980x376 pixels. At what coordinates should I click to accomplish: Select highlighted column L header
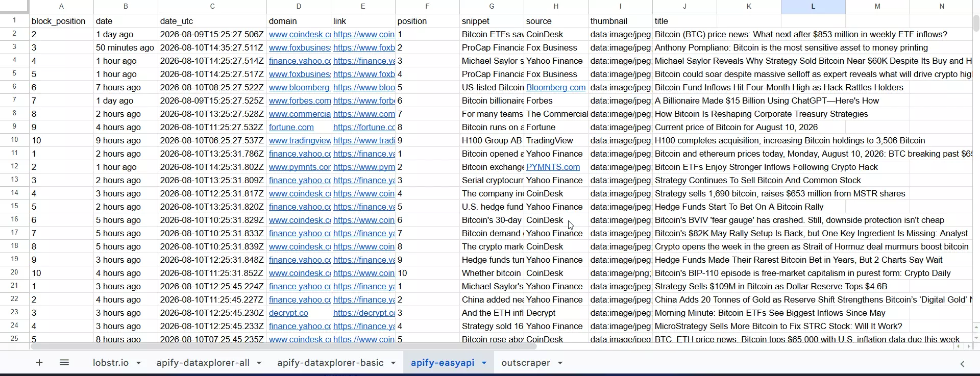(813, 7)
